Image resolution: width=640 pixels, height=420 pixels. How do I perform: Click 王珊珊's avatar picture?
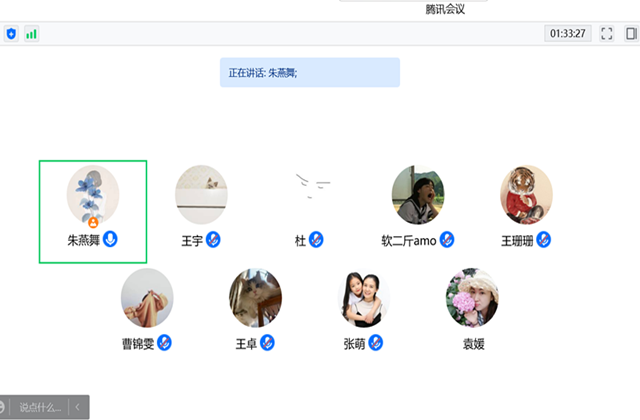pos(526,194)
